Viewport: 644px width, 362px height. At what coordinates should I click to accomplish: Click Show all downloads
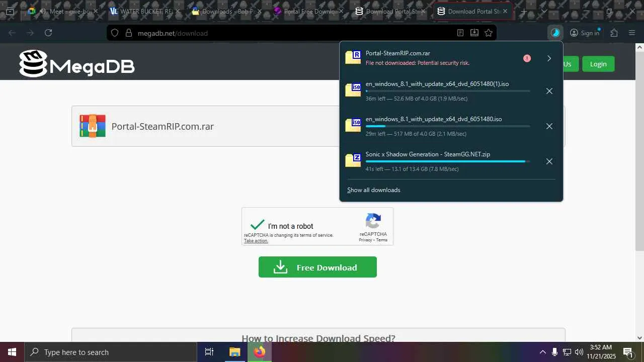(374, 190)
